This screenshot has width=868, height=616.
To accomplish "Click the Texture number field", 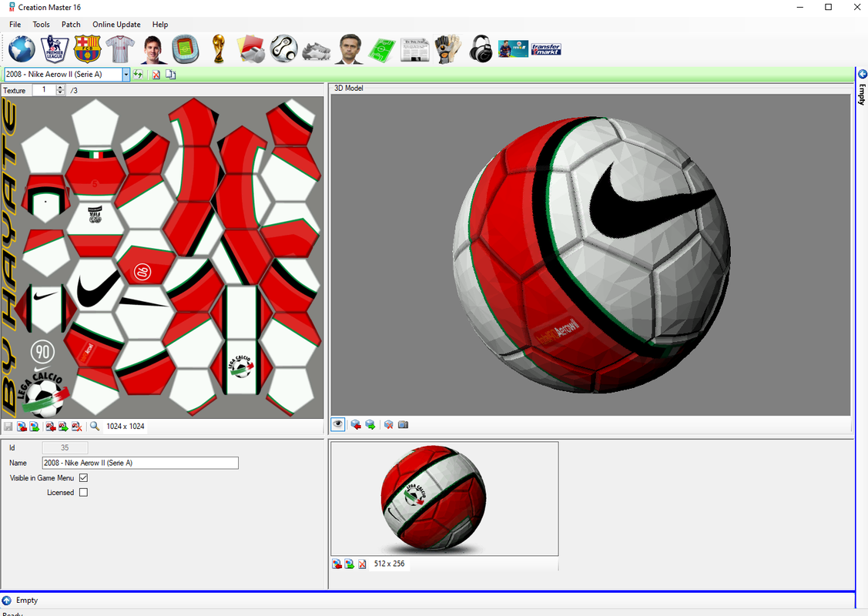I will (45, 90).
